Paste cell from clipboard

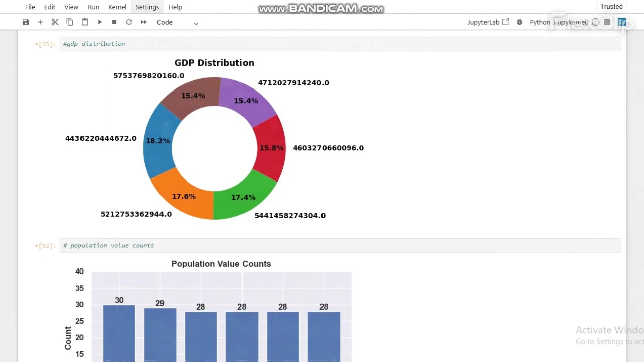[85, 22]
